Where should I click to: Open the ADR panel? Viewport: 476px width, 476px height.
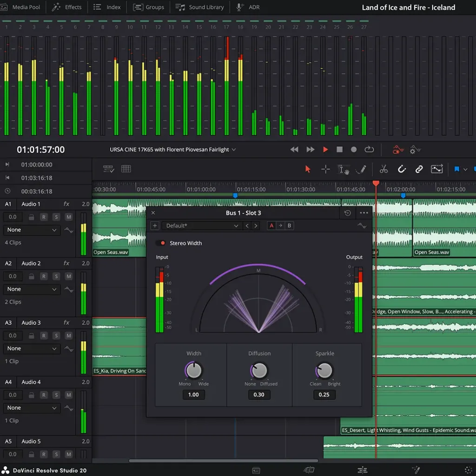point(248,7)
